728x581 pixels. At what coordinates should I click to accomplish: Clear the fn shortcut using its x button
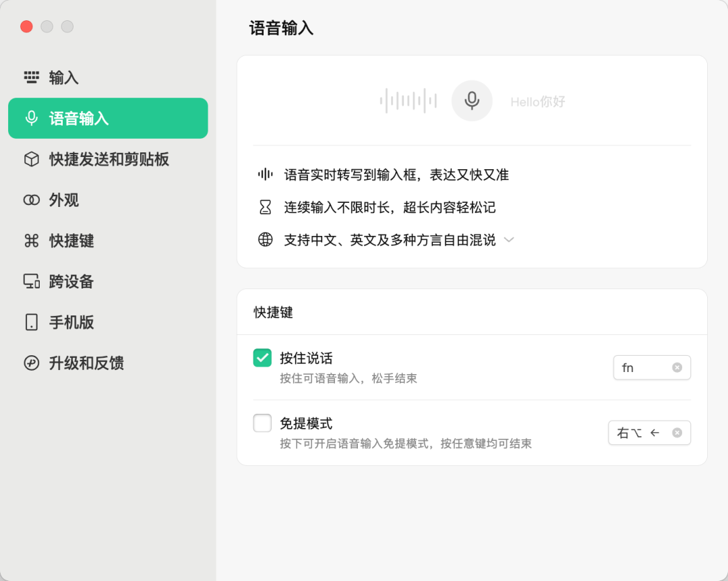(x=677, y=367)
